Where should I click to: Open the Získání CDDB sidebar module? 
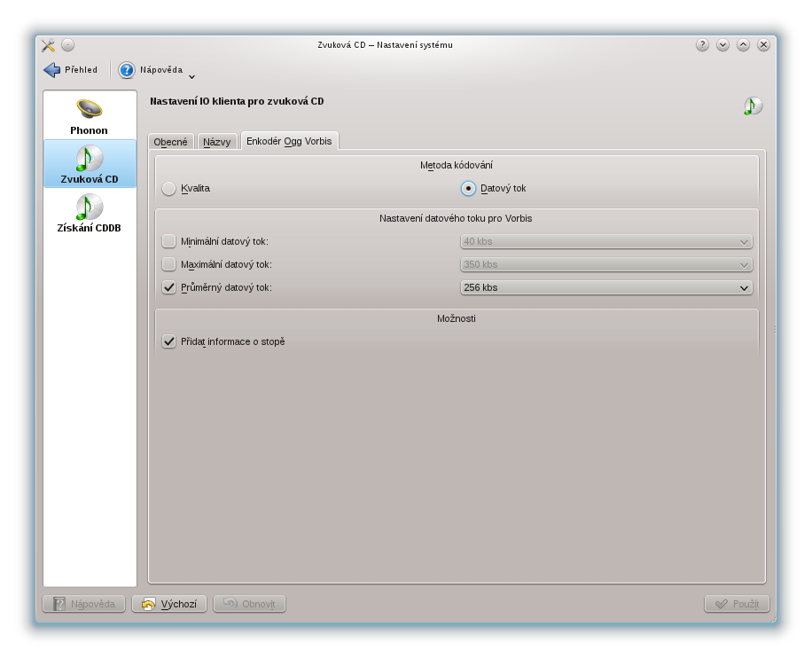tap(90, 213)
